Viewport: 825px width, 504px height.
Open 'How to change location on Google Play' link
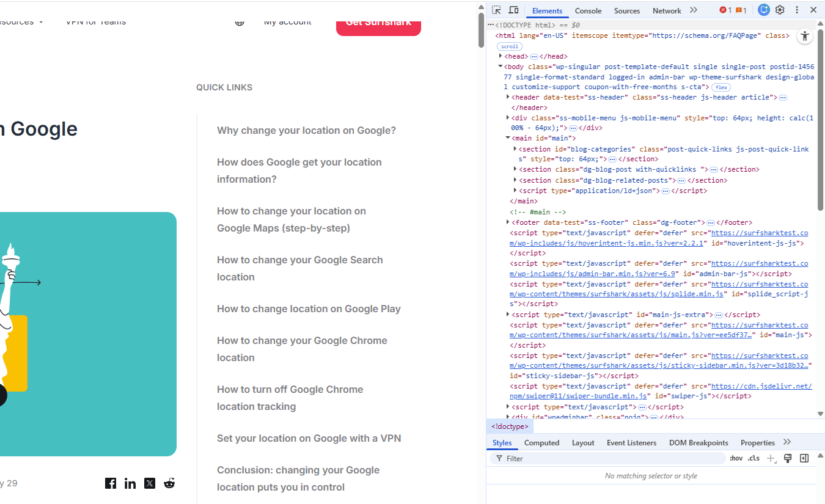click(x=309, y=309)
